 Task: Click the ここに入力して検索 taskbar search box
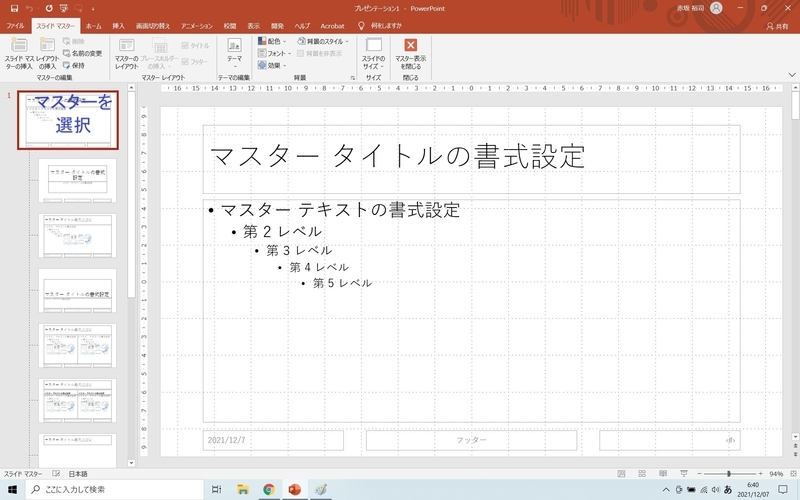point(114,489)
